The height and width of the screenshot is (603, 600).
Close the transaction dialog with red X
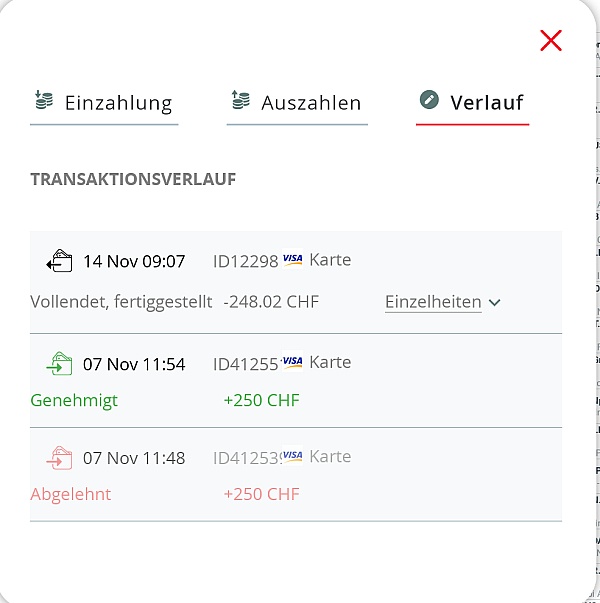click(x=551, y=40)
